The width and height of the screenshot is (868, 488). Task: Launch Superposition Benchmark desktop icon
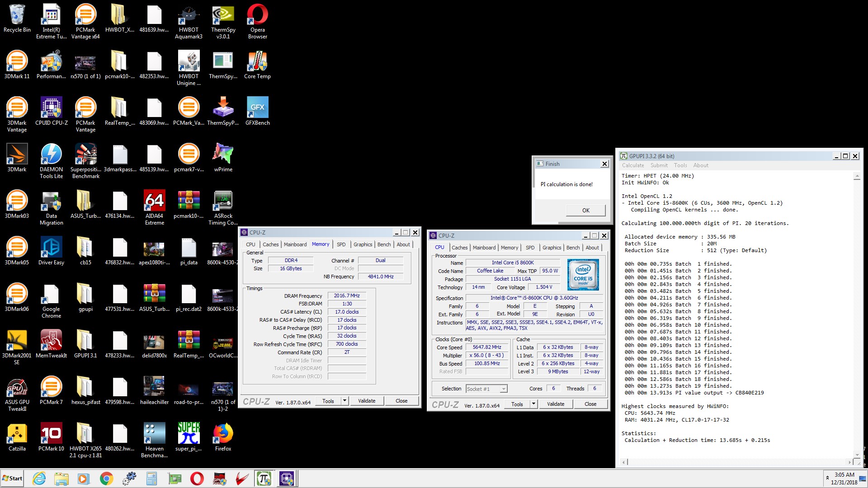point(85,161)
